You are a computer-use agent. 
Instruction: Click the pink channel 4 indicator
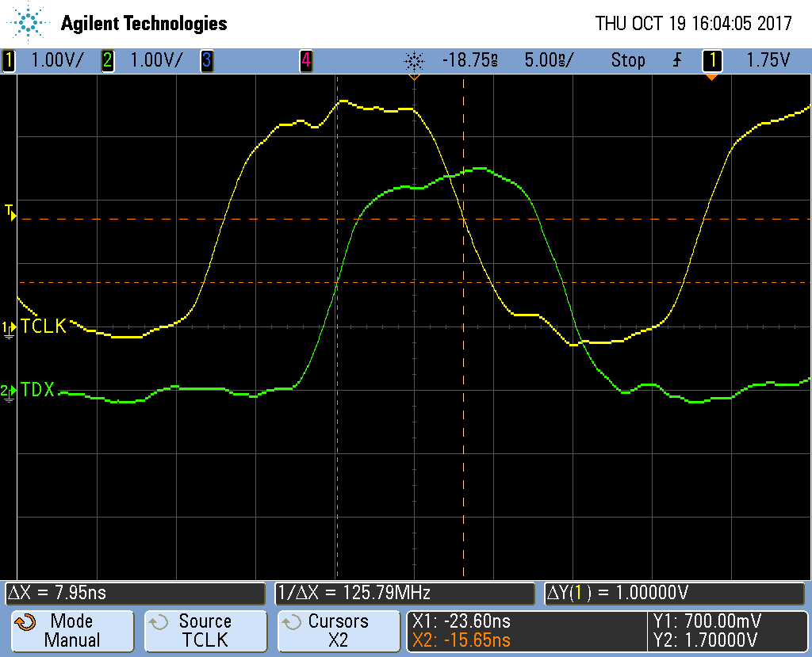305,60
